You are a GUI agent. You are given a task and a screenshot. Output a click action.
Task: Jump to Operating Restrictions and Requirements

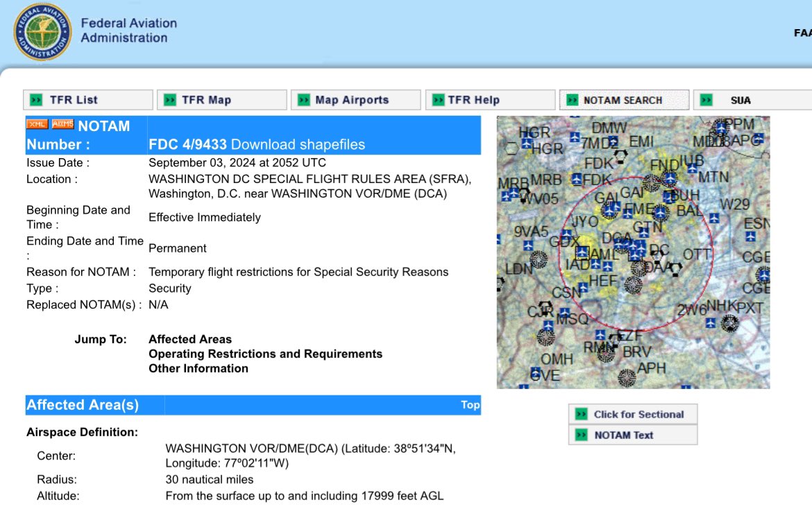[265, 354]
